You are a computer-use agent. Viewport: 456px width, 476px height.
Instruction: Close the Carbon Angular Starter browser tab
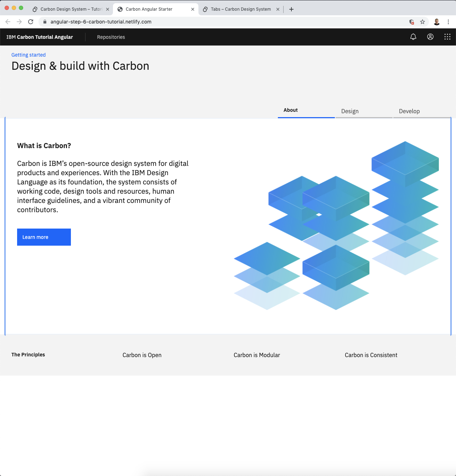(x=193, y=9)
